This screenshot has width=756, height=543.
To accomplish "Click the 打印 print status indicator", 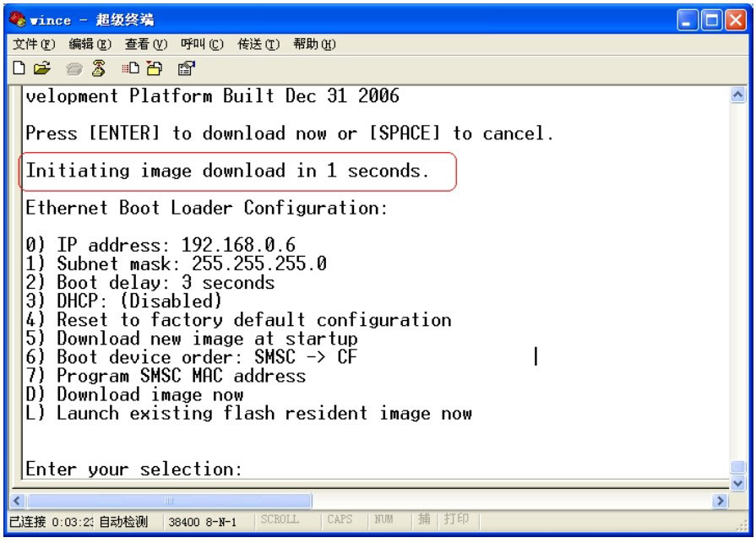I will pyautogui.click(x=456, y=519).
